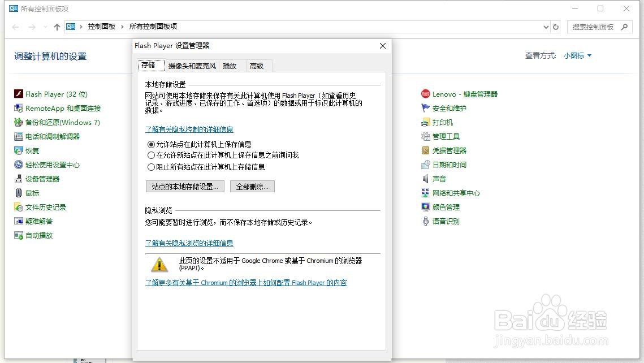Click the refresh icon in address bar
Screen dimensions: 644x363
(x=556, y=27)
